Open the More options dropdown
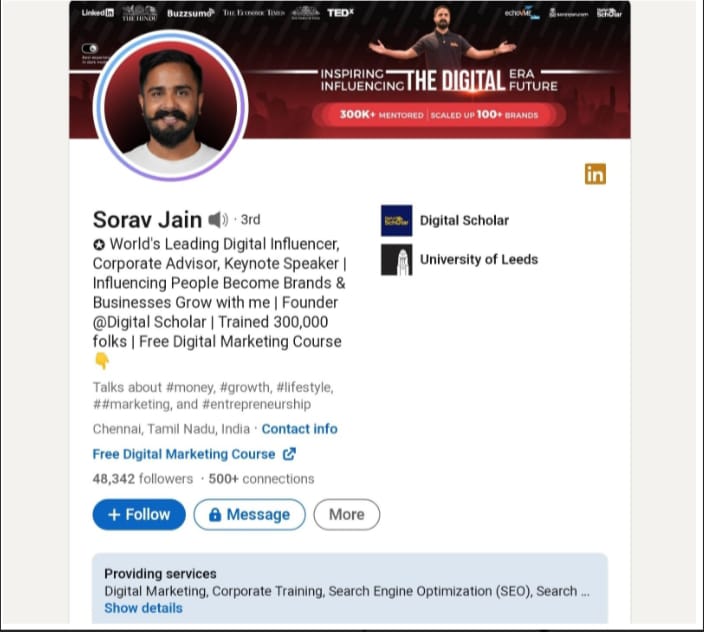The width and height of the screenshot is (704, 632). point(347,514)
